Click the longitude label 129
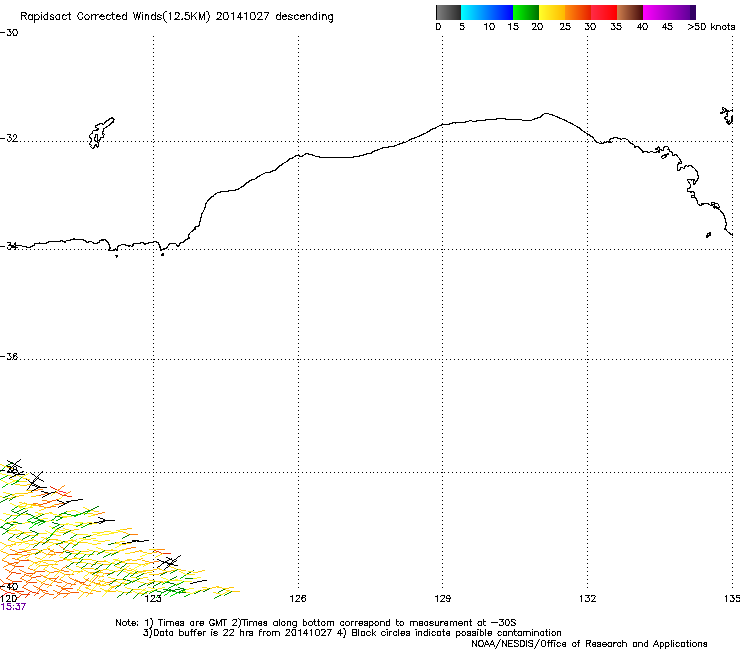 point(442,599)
